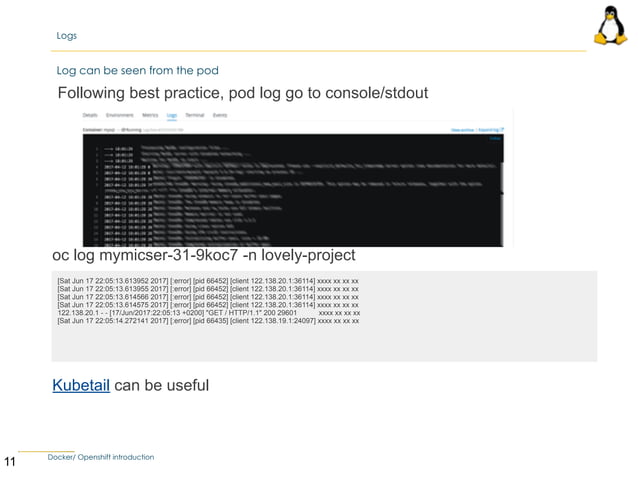Image resolution: width=638 pixels, height=478 pixels.
Task: Click the active Logs tab
Action: (172, 116)
